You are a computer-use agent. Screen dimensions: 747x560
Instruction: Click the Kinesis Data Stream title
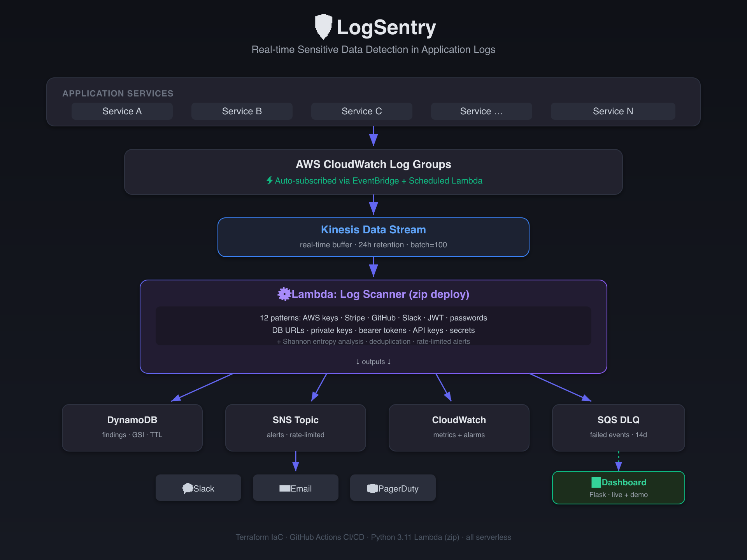coord(373,229)
